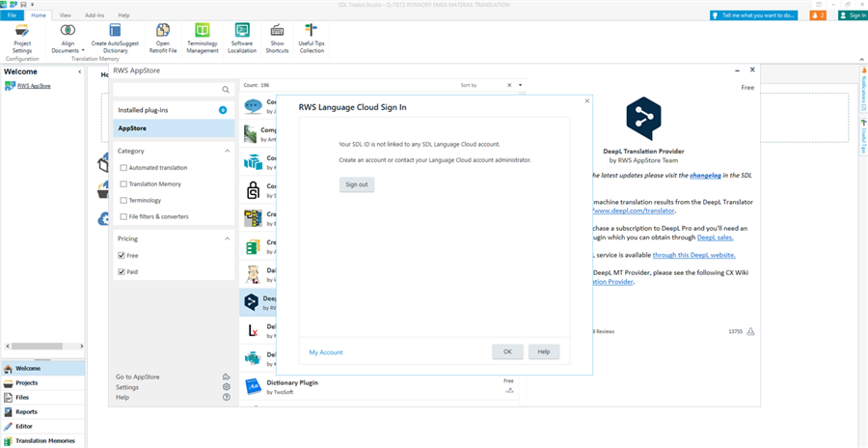The width and height of the screenshot is (868, 448).
Task: Open RWS AppStore link in Welcome panel
Action: (x=35, y=86)
